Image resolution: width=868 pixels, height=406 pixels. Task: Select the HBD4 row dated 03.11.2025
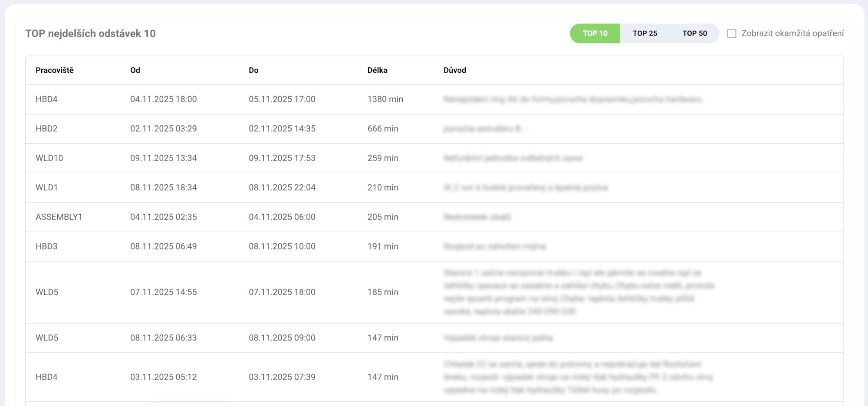pyautogui.click(x=174, y=377)
